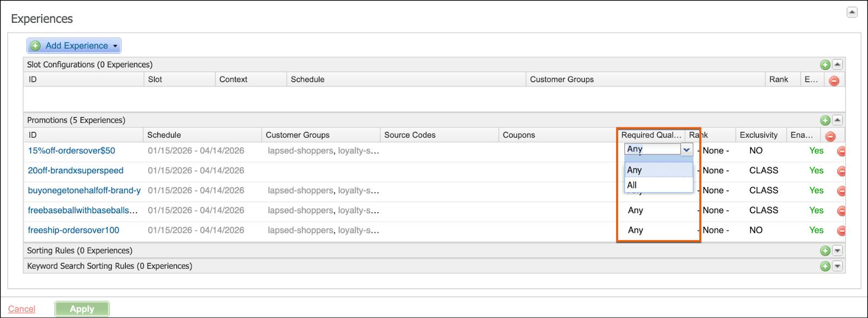Click the Apply button
Image resolution: width=868 pixels, height=318 pixels.
(x=82, y=309)
